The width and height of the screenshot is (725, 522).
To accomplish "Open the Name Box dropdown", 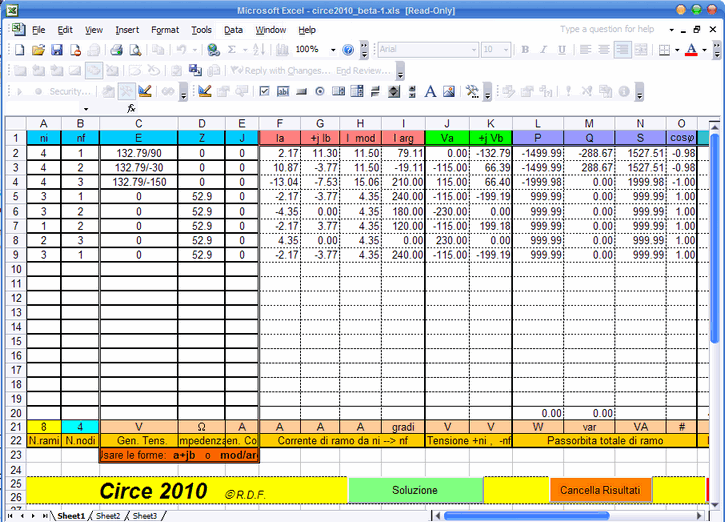I will tap(86, 109).
